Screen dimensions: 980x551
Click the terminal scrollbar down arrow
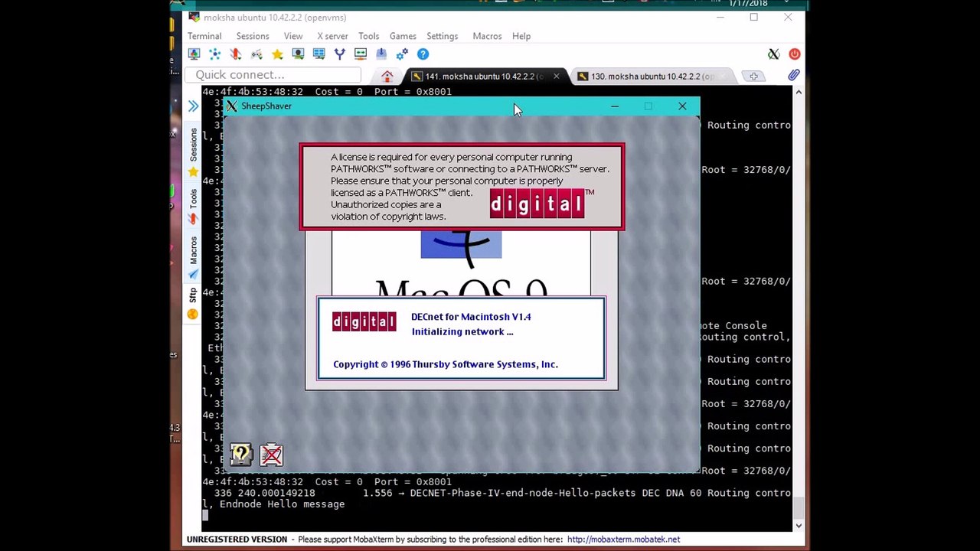coord(799,525)
